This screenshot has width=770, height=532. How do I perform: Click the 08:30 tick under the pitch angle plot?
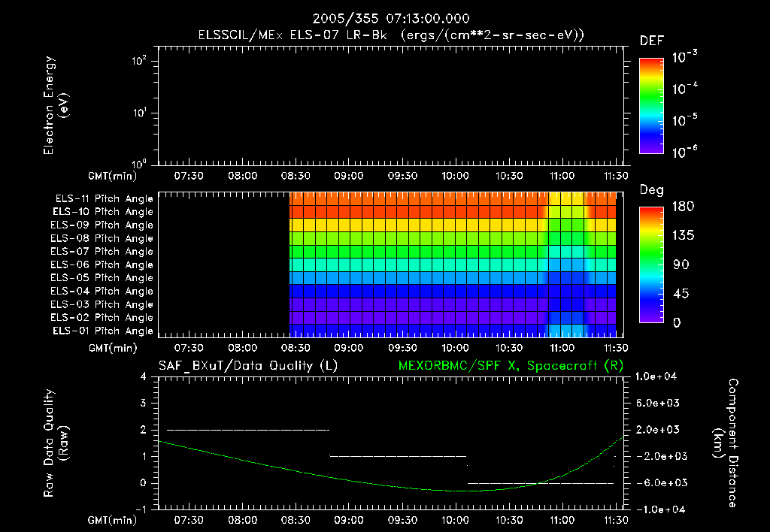(x=296, y=348)
